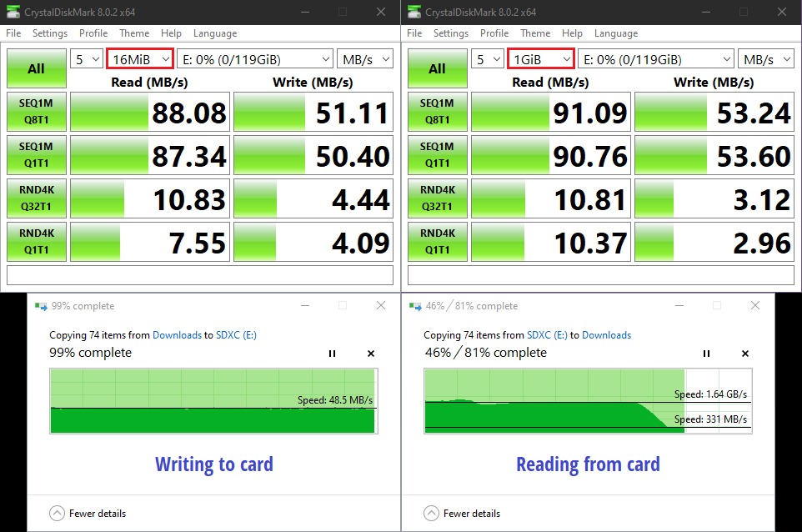Click the CrystalDiskMark icon in right title bar

414,12
